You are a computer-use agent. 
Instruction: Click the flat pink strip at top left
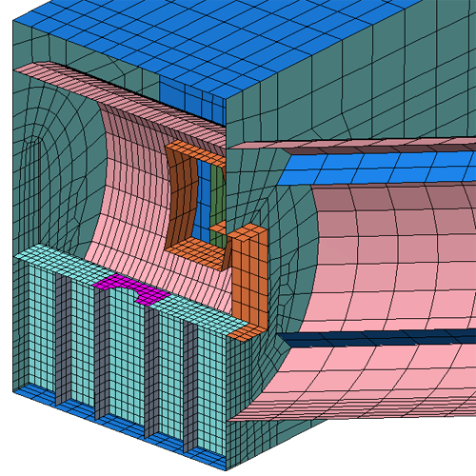pos(121,102)
